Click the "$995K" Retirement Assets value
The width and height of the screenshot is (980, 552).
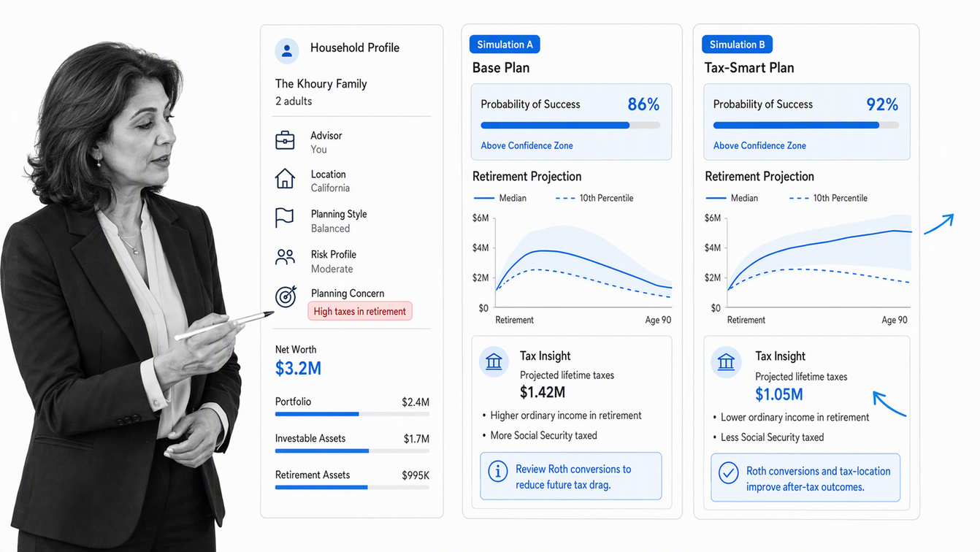click(x=416, y=475)
